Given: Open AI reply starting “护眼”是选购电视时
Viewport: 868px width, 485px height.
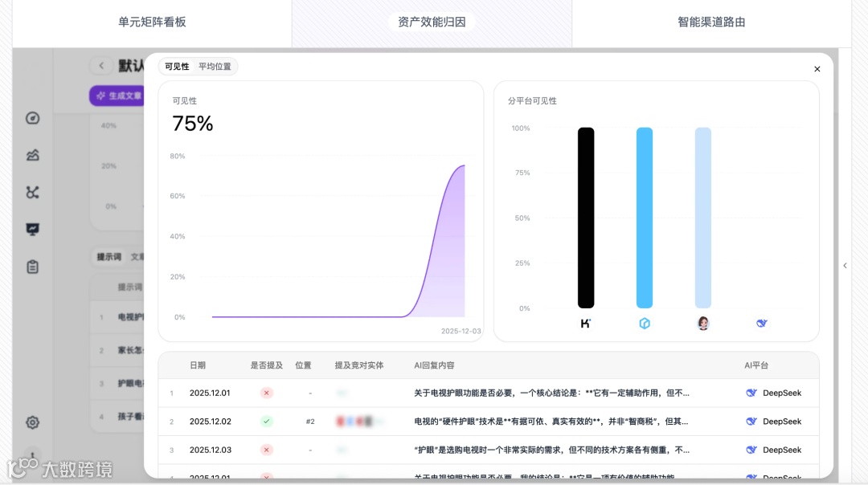Looking at the screenshot, I should (x=551, y=450).
